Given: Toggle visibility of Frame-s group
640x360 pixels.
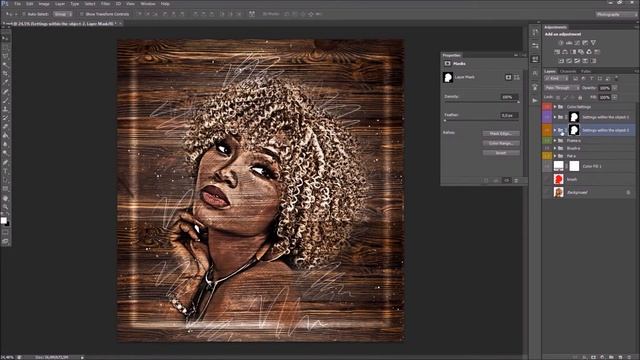Looking at the screenshot, I should pos(547,140).
